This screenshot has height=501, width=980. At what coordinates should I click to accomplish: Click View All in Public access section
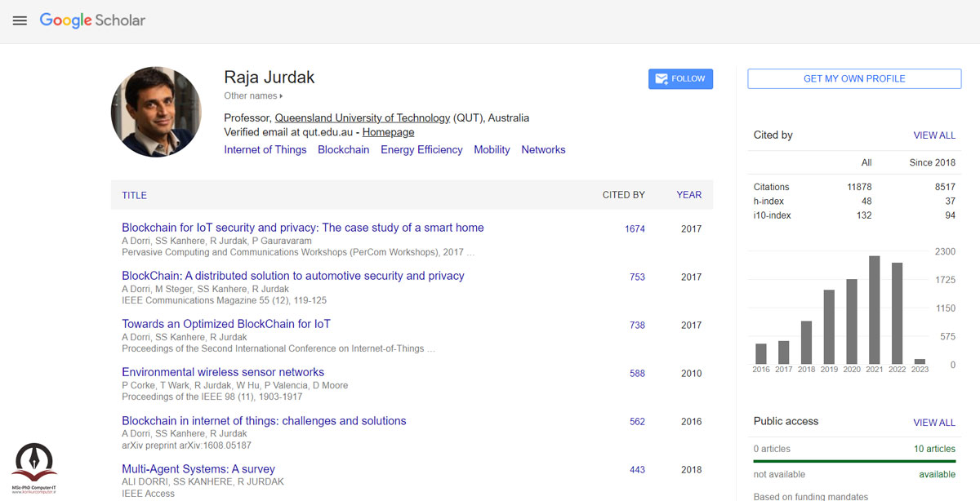pos(934,423)
